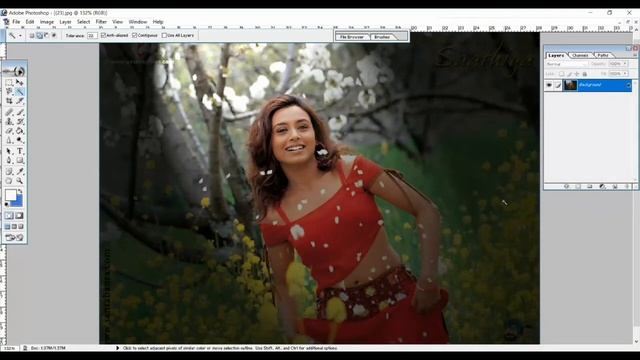Viewport: 640px width, 360px height.
Task: Select the History Brush tool
Action: click(20, 121)
